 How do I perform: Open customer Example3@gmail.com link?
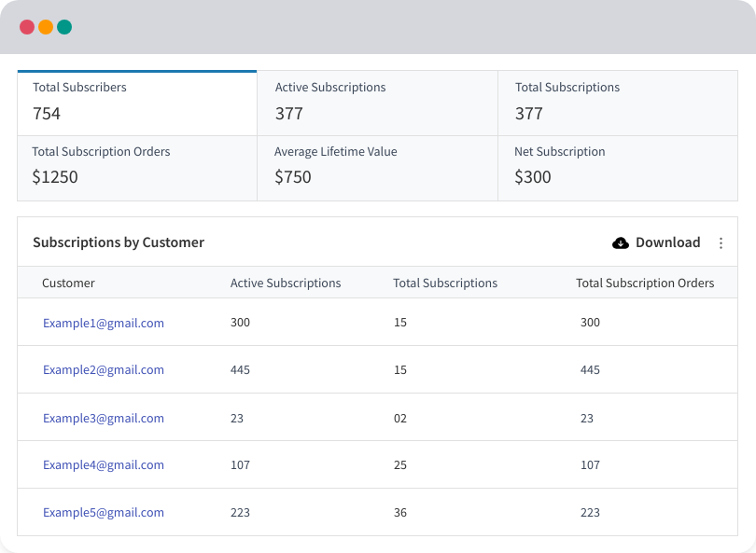tap(104, 419)
